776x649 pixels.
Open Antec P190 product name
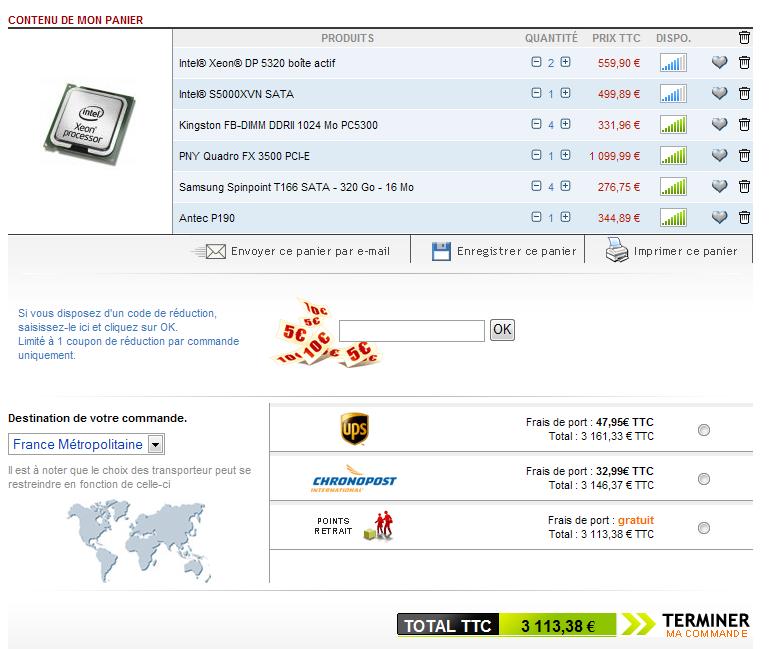pyautogui.click(x=207, y=218)
